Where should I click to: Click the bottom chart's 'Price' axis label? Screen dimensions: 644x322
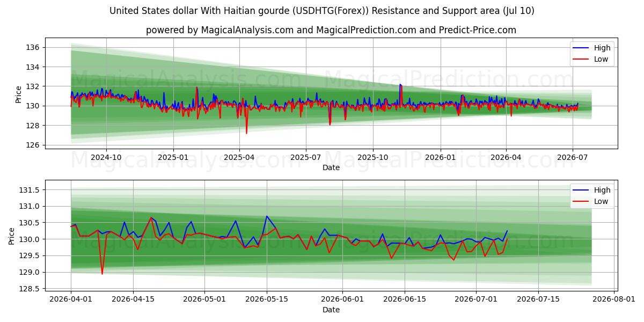click(x=12, y=236)
